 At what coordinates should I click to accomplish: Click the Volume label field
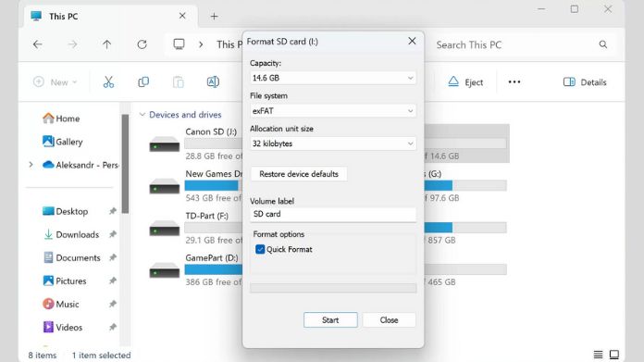[x=333, y=214]
